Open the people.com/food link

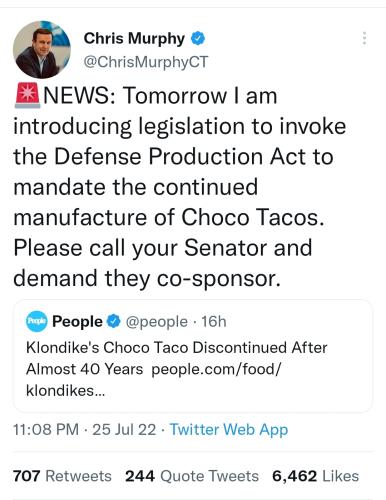click(216, 369)
